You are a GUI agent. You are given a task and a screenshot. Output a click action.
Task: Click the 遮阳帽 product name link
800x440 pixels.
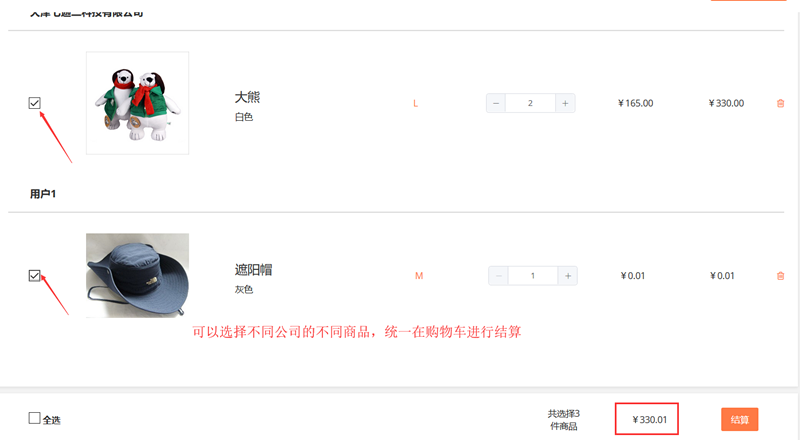(254, 270)
